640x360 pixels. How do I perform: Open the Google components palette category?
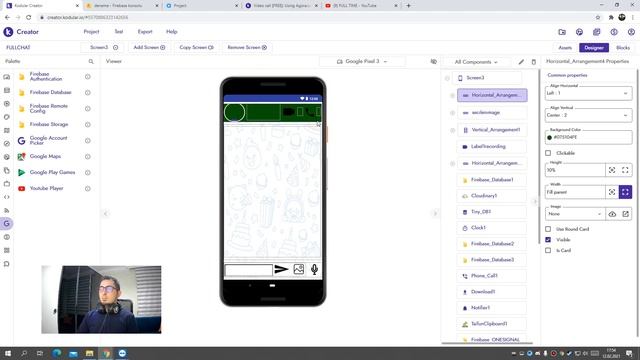point(7,224)
